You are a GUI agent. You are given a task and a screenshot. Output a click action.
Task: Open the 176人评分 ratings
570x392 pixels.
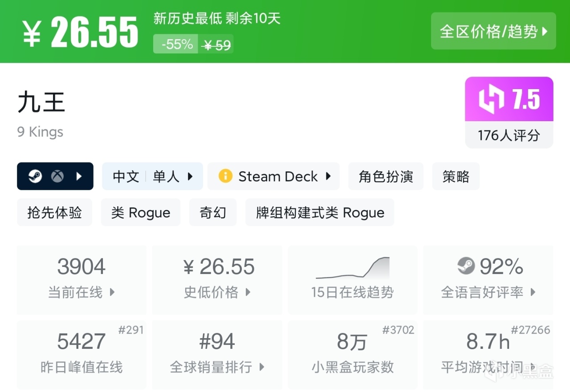tap(509, 135)
